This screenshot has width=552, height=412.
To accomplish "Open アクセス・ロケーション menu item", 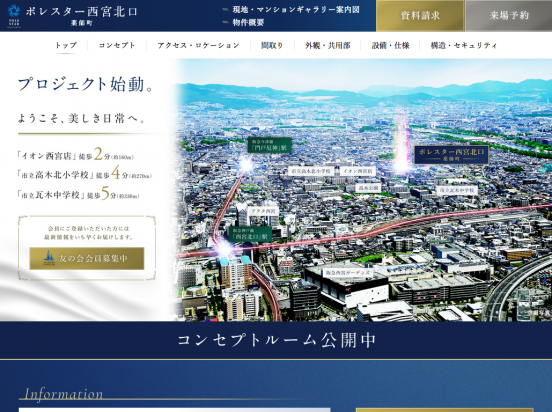I will click(x=199, y=45).
